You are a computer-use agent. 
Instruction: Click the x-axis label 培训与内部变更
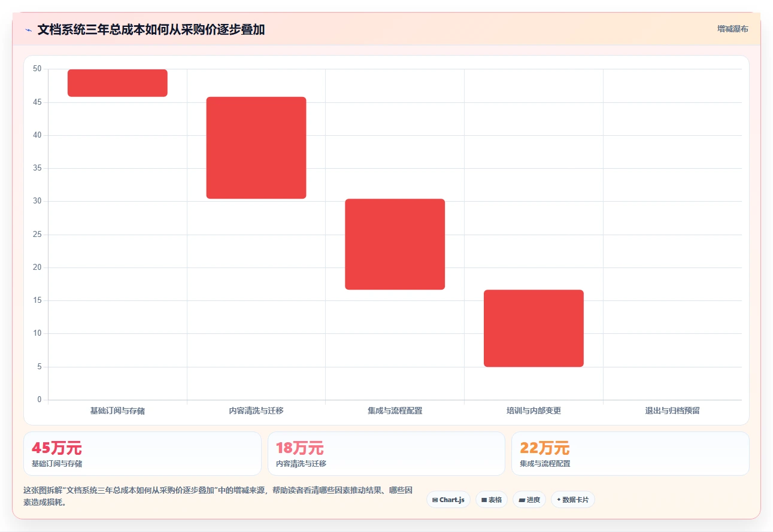533,411
